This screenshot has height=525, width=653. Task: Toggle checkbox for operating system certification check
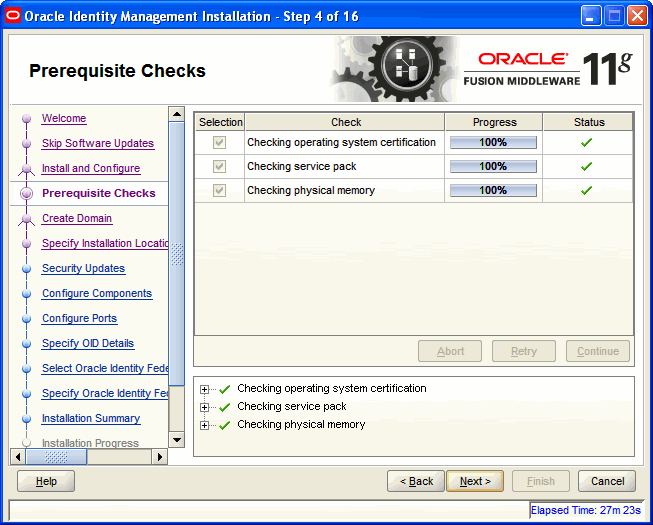click(x=219, y=142)
